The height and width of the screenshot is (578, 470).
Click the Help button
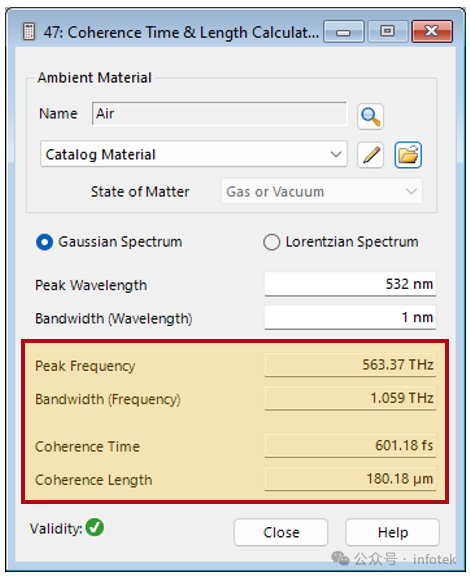coord(393,532)
